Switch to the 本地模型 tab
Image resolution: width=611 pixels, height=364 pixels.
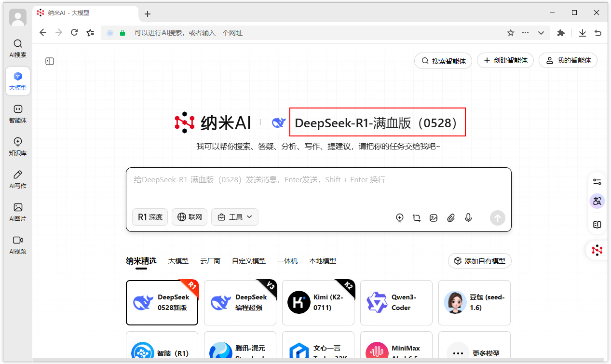(322, 261)
